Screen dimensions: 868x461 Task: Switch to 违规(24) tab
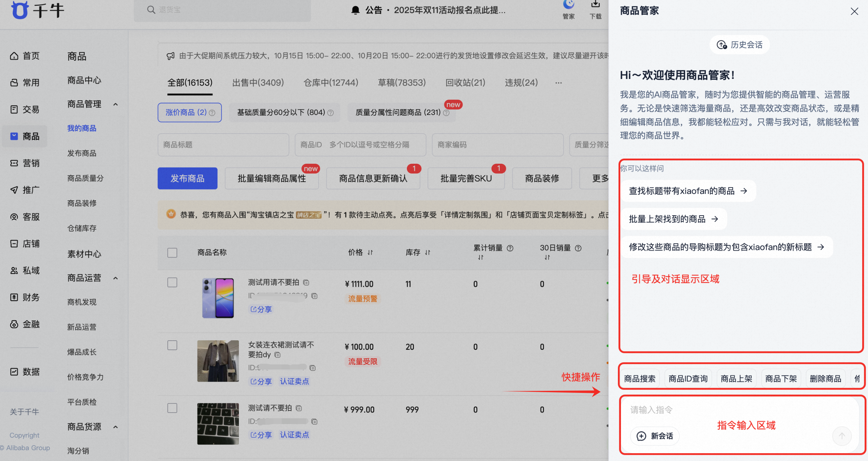tap(521, 82)
